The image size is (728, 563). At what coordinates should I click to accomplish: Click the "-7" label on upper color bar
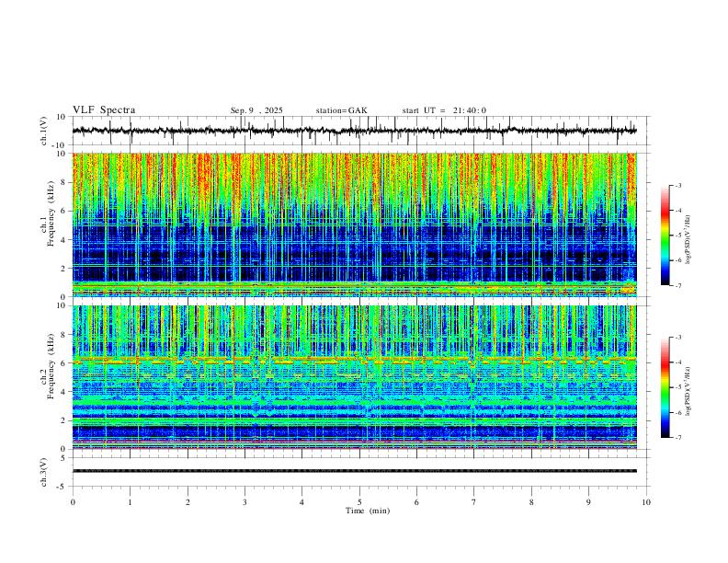click(x=678, y=286)
